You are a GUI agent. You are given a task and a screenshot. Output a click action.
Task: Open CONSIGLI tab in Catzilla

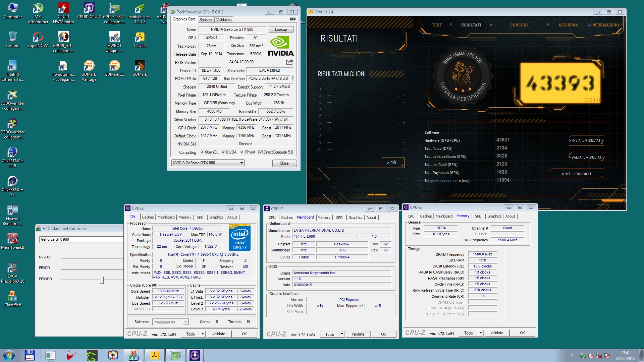coord(519,25)
